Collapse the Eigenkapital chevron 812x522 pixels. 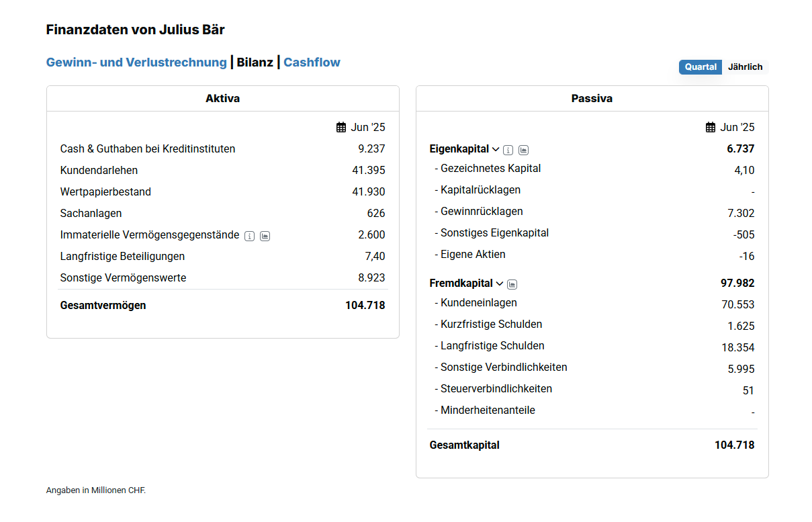pos(496,149)
